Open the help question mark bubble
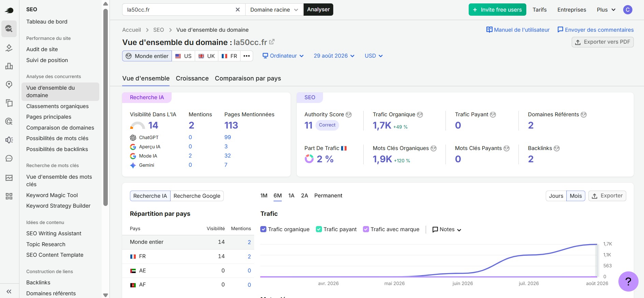This screenshot has width=644, height=298. [x=628, y=281]
